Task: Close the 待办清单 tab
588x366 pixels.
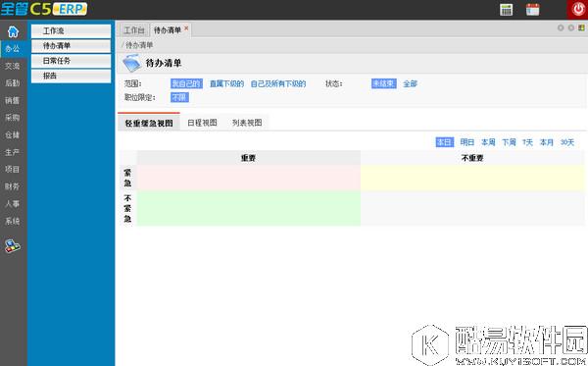Action: [186, 28]
